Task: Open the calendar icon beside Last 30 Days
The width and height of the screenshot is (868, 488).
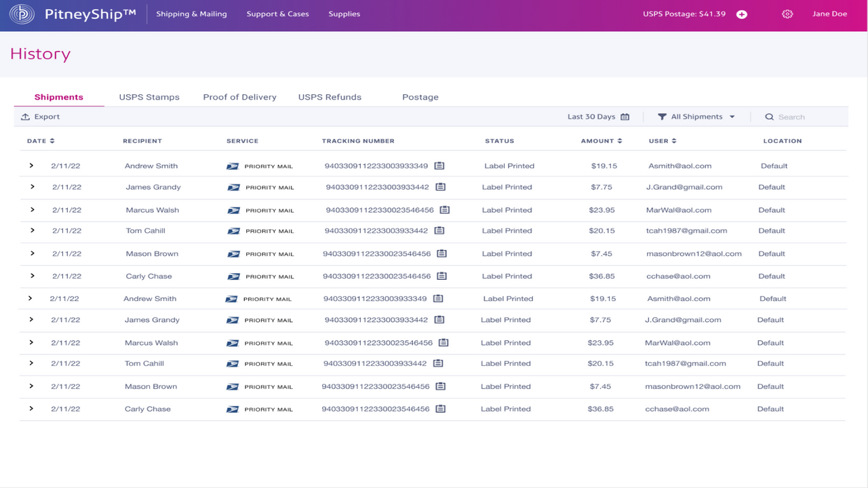Action: click(625, 117)
